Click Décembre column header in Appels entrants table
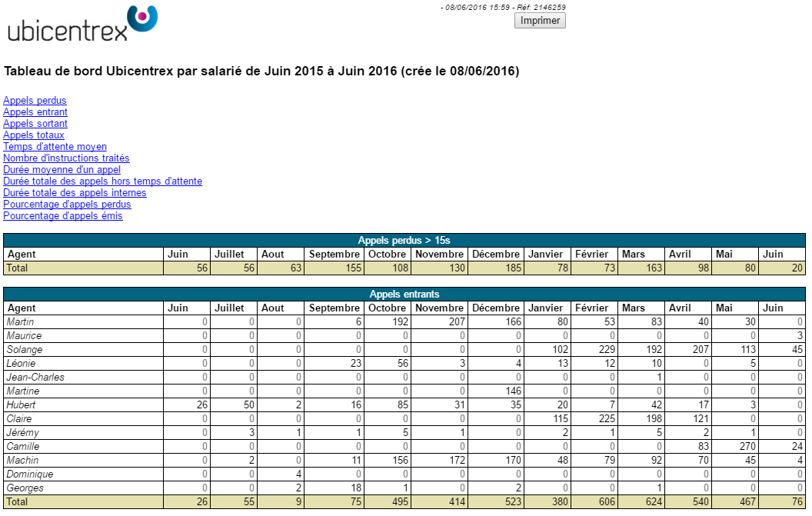Viewport: 812px width, 516px height. pyautogui.click(x=496, y=308)
